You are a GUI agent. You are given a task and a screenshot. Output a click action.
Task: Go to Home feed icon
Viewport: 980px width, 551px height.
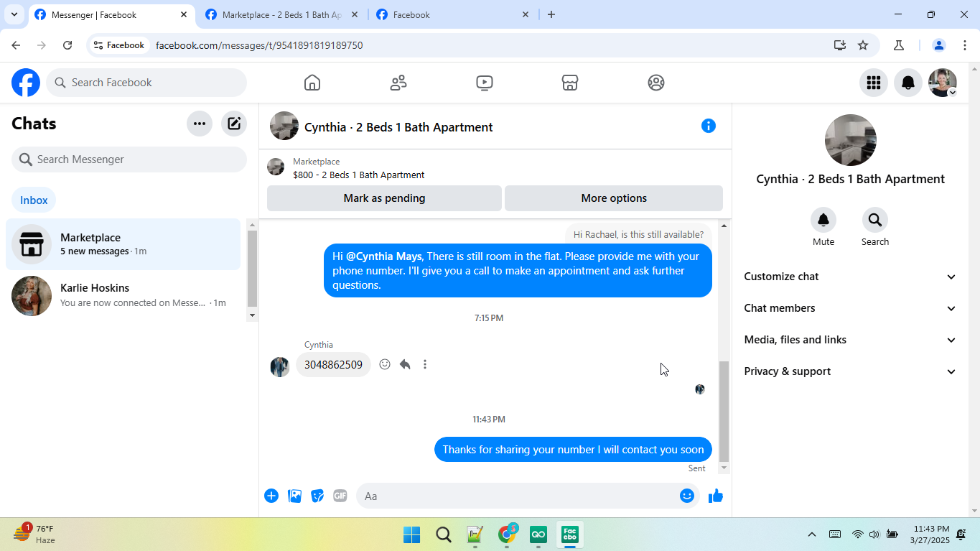point(312,83)
